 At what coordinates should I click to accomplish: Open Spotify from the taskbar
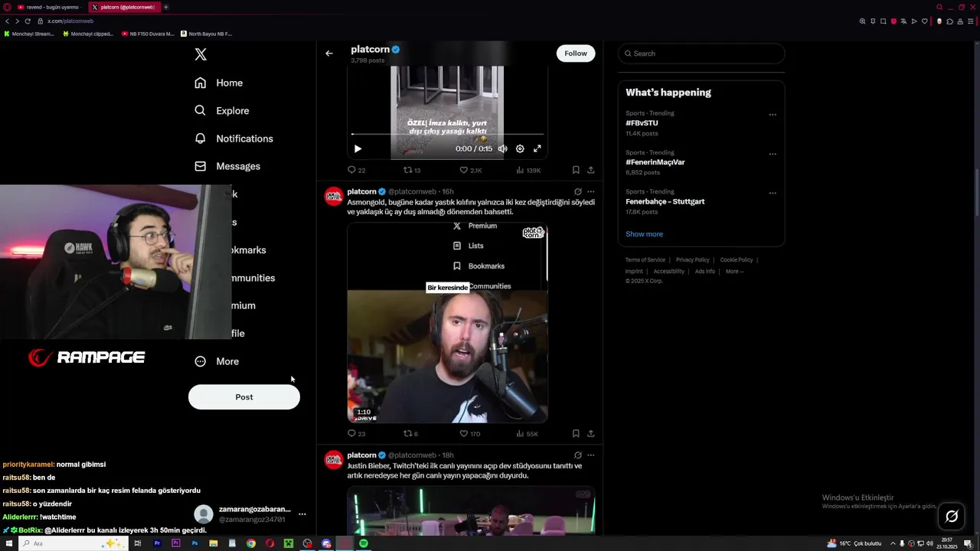click(364, 543)
